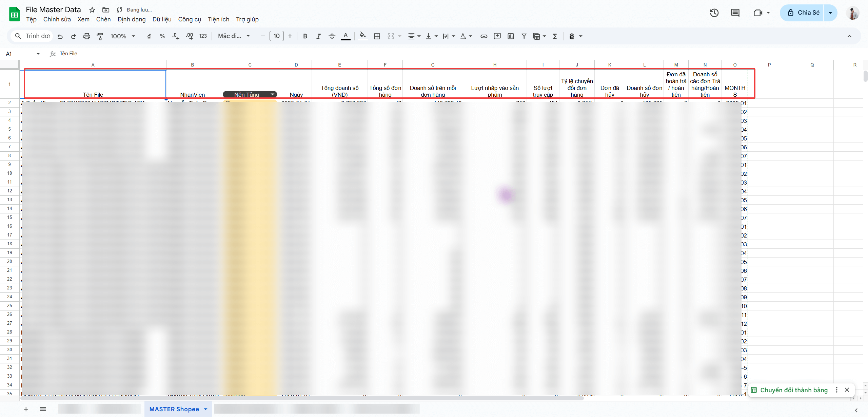Open version history clock icon
868x417 pixels.
coord(714,13)
